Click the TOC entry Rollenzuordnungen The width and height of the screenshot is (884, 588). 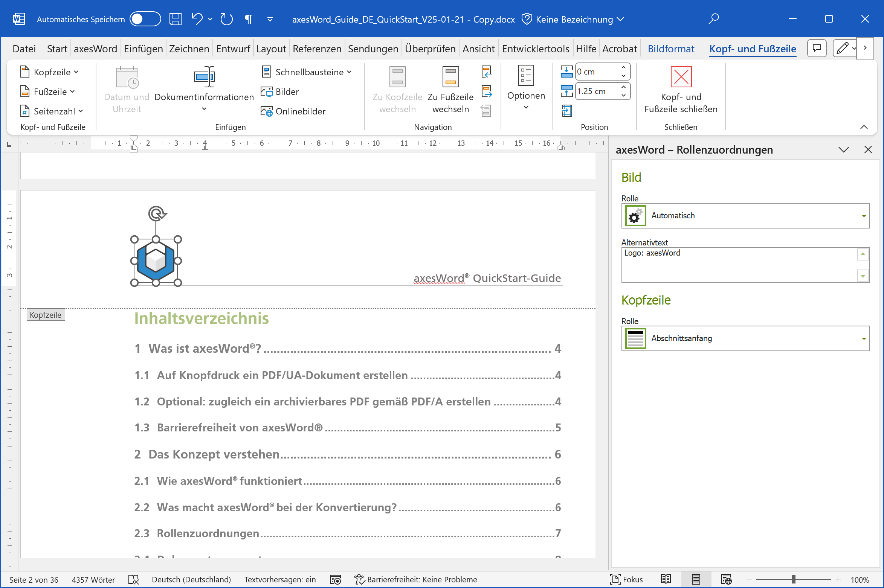[x=348, y=533]
